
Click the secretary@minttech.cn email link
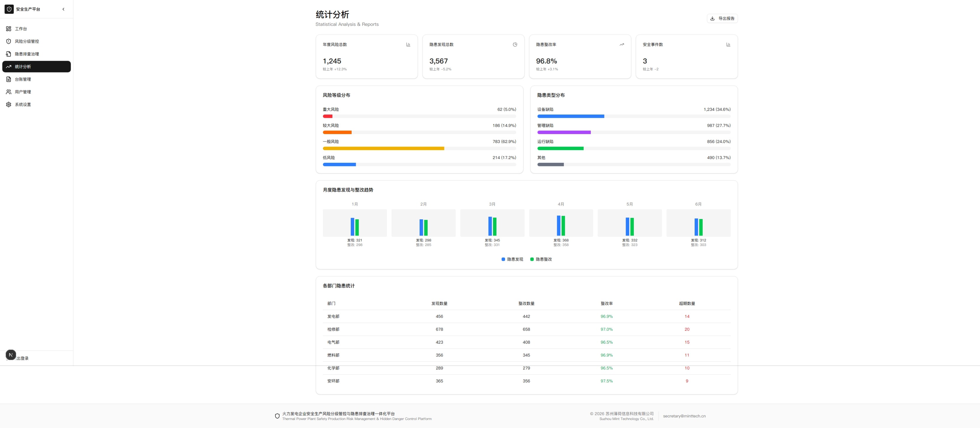click(684, 416)
